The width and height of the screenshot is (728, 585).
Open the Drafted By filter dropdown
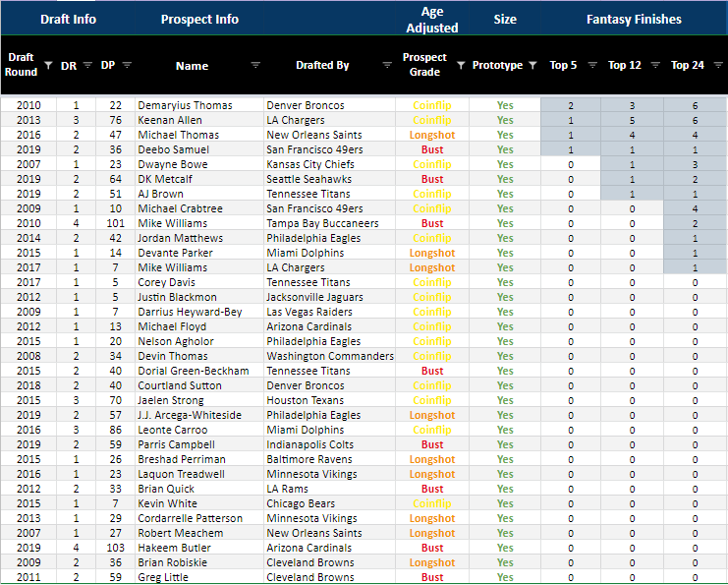[x=387, y=65]
